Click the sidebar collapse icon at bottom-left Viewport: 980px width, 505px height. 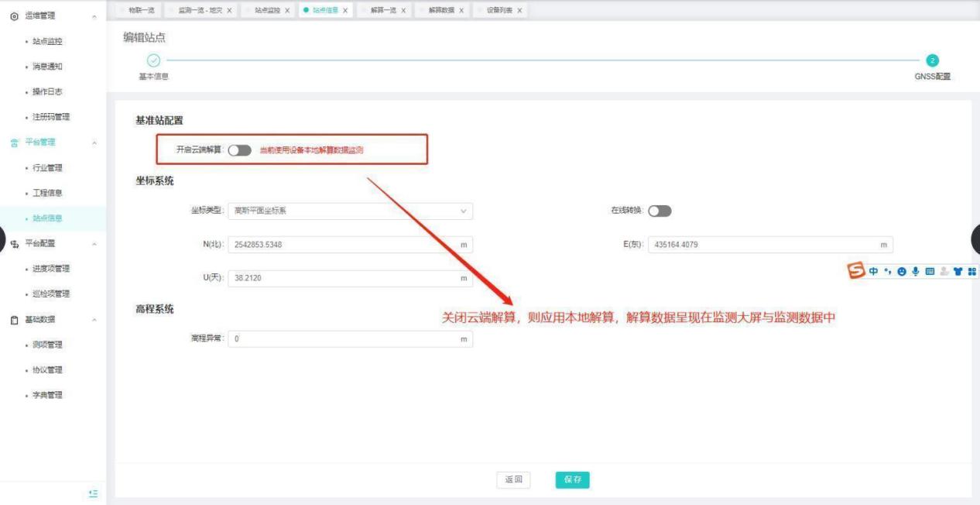coord(93,493)
